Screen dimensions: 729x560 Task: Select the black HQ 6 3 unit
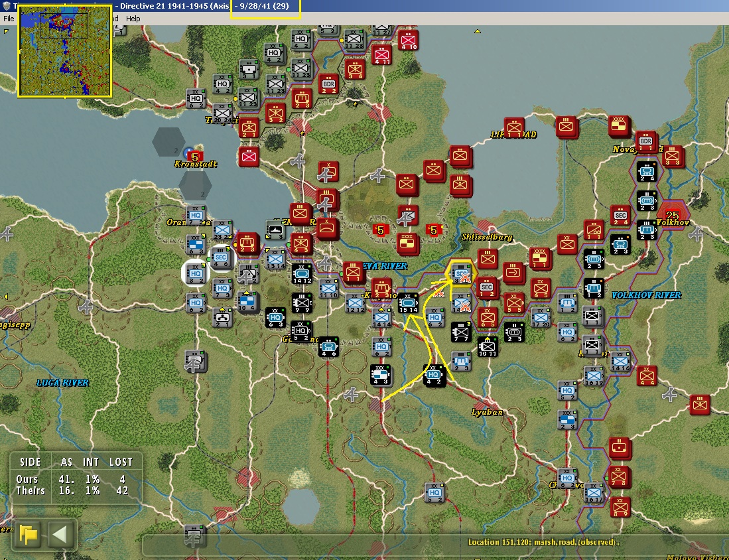275,317
